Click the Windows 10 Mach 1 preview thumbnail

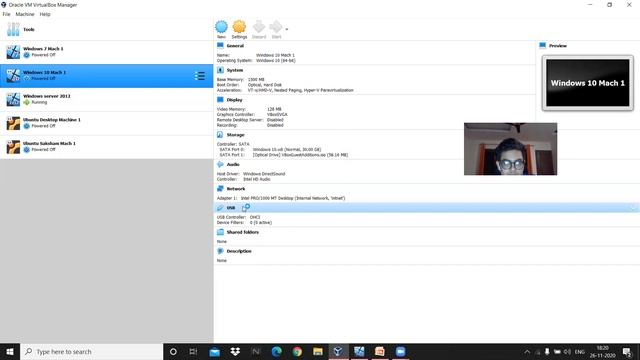tap(588, 83)
